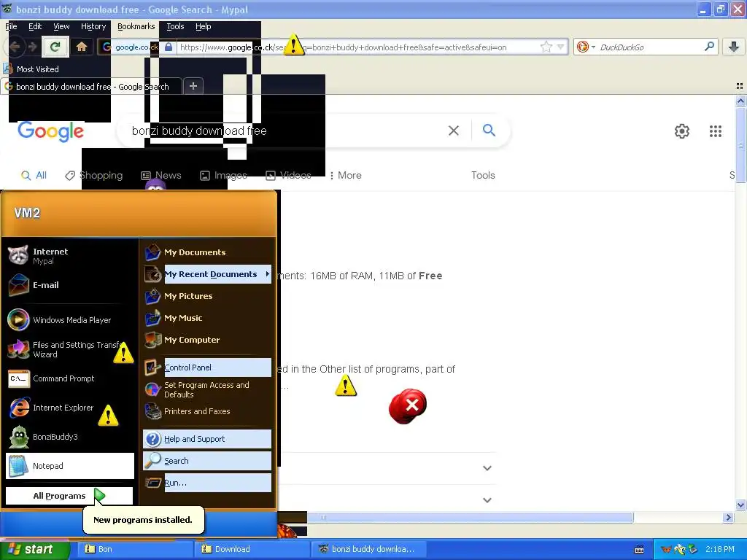Switch to bonzi buddy downloa... taskbar button
This screenshot has height=560, width=747.
367,549
